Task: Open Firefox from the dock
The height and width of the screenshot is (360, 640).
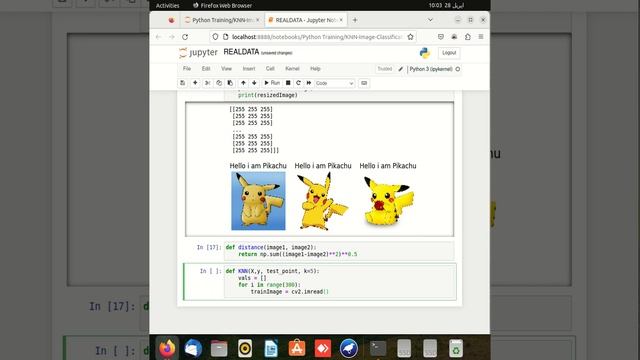Action: click(167, 349)
